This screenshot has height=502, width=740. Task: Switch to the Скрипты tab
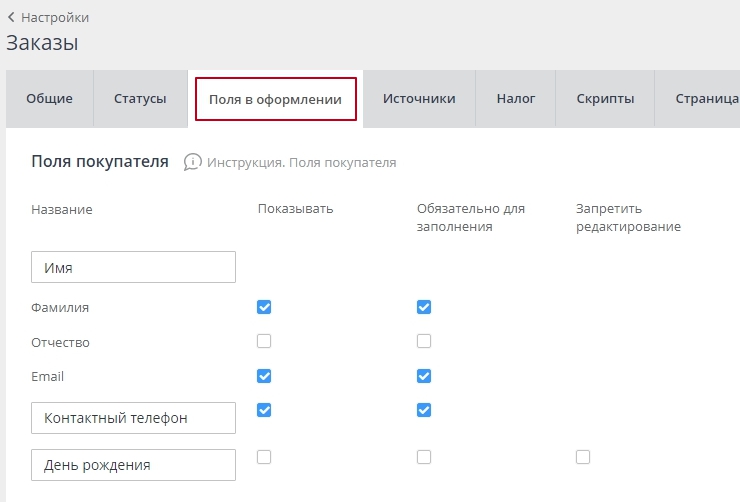605,99
